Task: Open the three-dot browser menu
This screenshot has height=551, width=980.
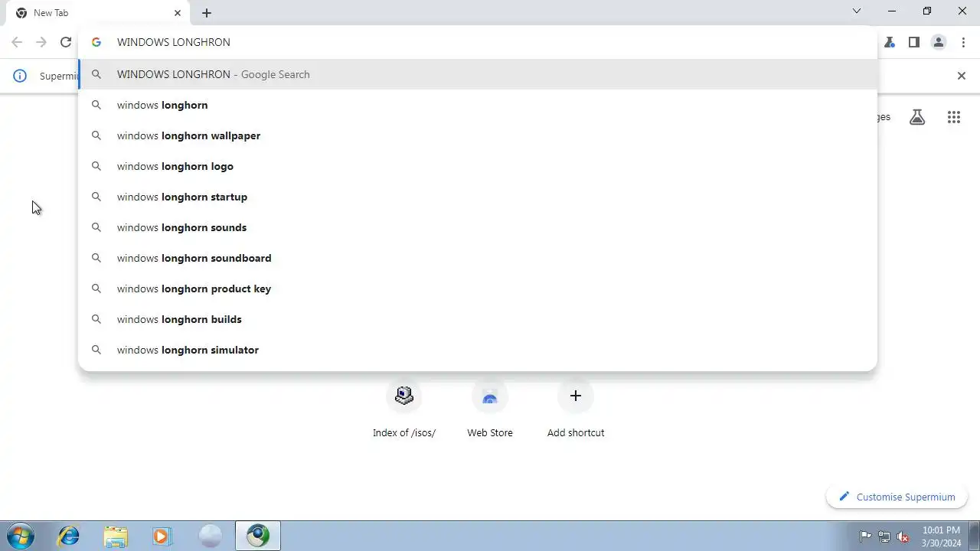Action: coord(963,42)
